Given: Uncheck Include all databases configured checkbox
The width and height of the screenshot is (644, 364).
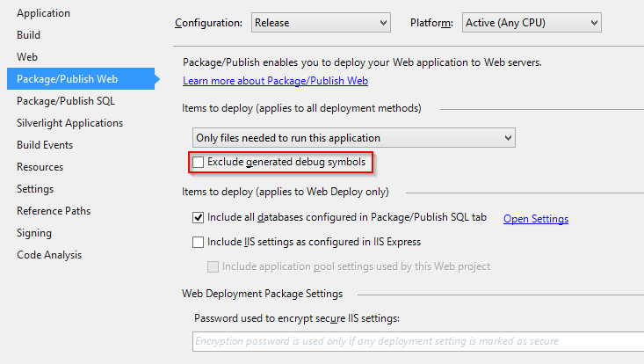Looking at the screenshot, I should coord(198,217).
